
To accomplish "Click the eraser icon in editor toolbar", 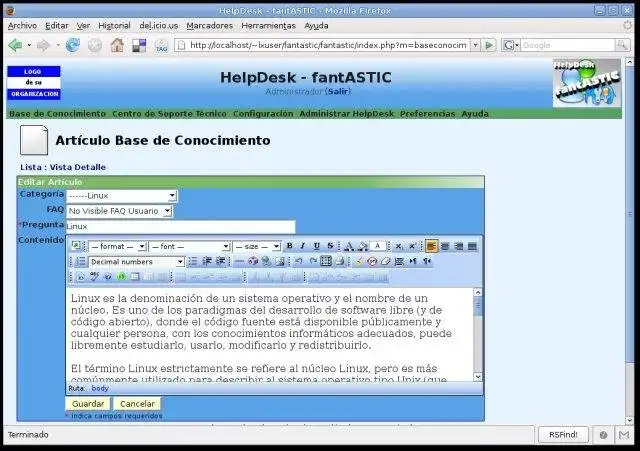I will [386, 262].
